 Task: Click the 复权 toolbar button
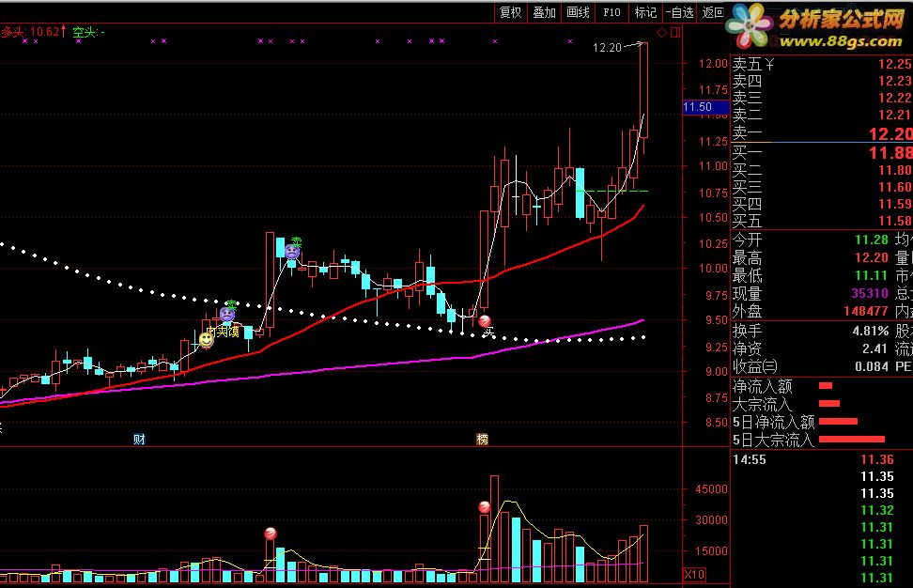pos(511,12)
